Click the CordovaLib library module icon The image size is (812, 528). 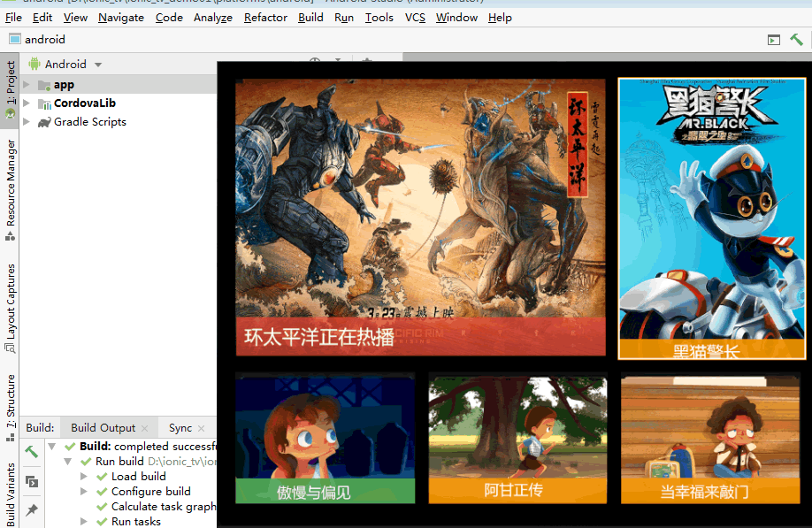[44, 103]
